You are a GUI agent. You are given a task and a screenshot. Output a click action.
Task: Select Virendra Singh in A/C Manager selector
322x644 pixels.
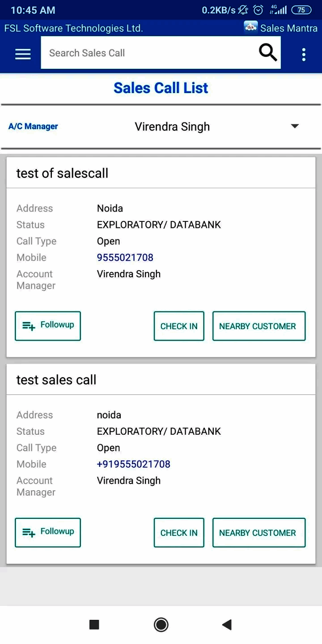pos(172,127)
